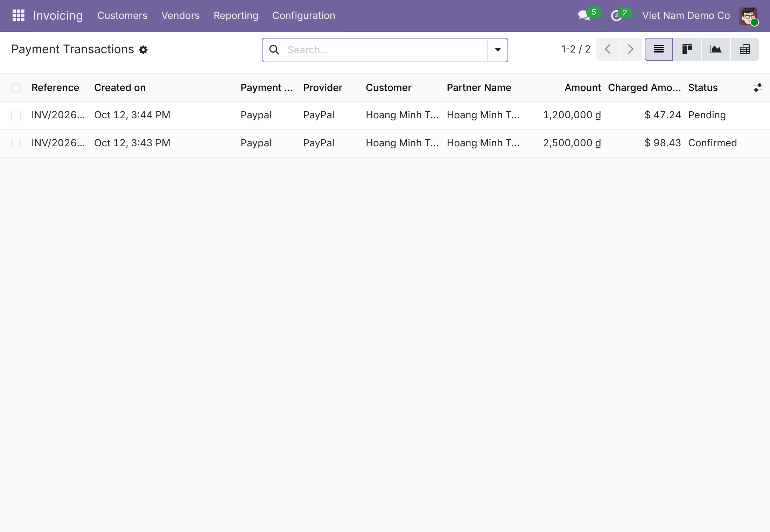The image size is (770, 532).
Task: Click the $ 98.43 charged amount
Action: [x=663, y=143]
